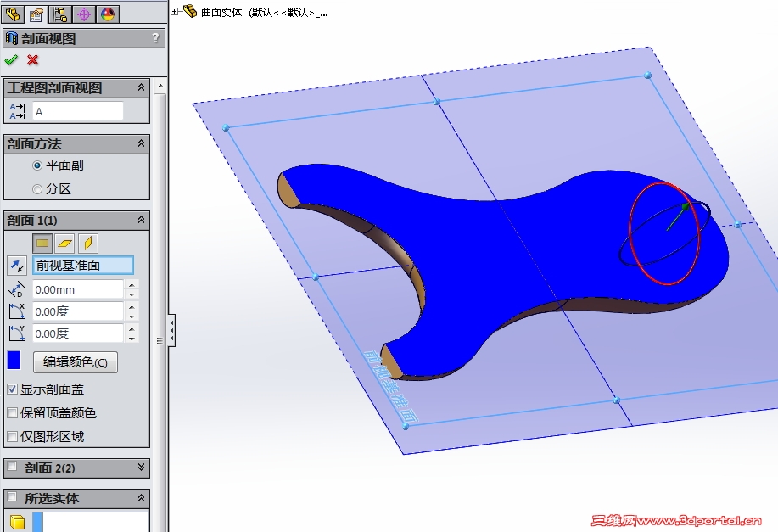This screenshot has height=532, width=778.
Task: Increase Y rotation angle with up arrow
Action: (132, 328)
